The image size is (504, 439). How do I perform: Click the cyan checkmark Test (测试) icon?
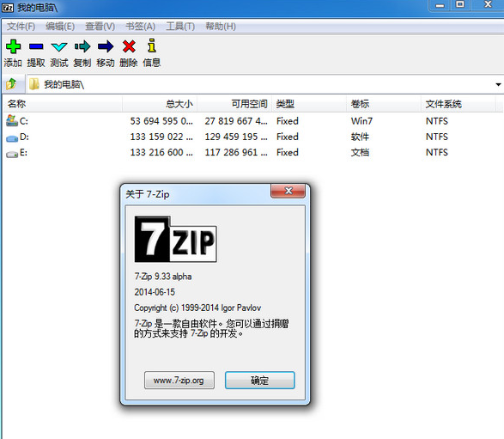(x=59, y=47)
